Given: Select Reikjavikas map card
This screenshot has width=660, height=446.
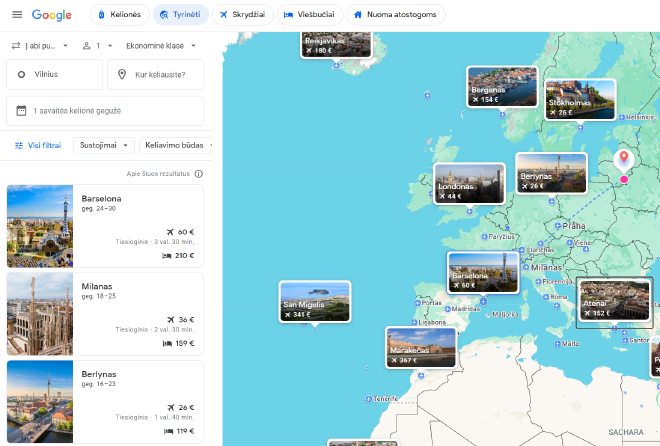Looking at the screenshot, I should click(336, 44).
